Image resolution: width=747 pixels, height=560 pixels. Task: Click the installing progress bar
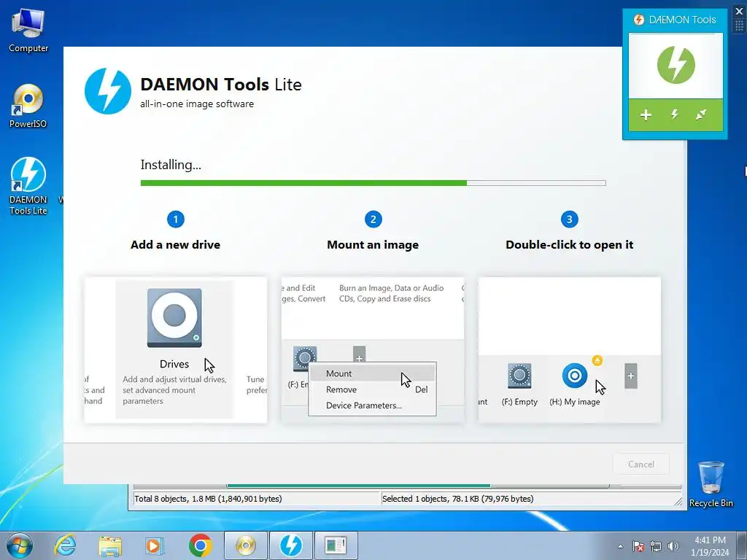coord(373,183)
